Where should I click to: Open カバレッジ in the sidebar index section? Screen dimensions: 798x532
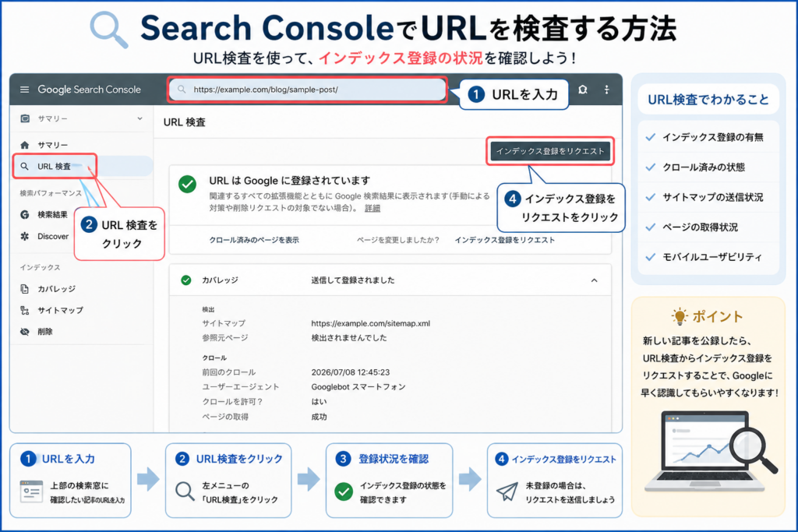coord(56,289)
